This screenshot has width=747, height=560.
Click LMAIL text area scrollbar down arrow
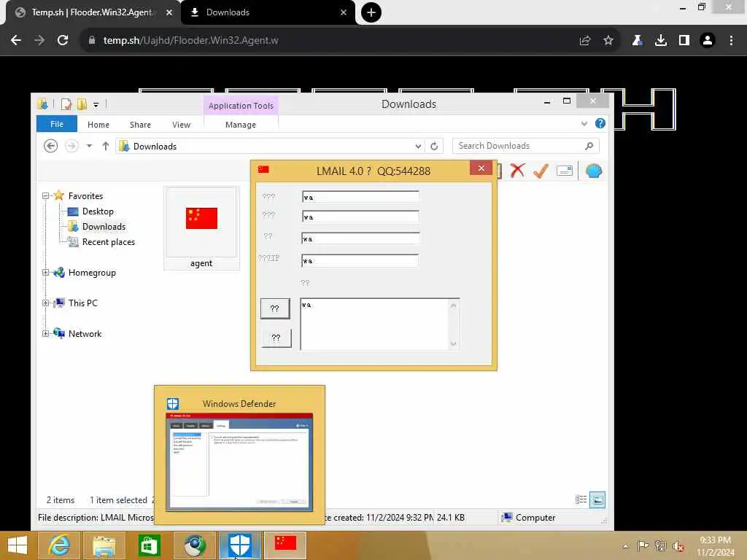pyautogui.click(x=454, y=344)
